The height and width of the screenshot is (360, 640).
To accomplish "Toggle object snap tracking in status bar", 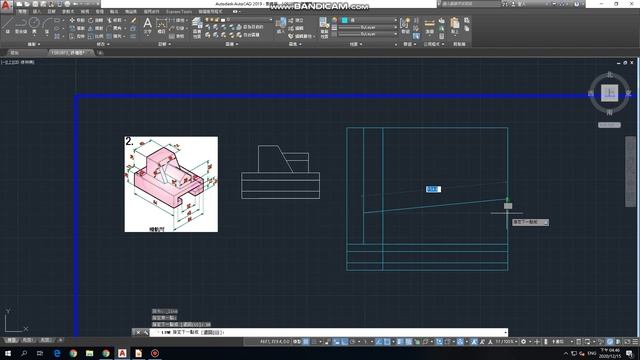I will point(379,342).
